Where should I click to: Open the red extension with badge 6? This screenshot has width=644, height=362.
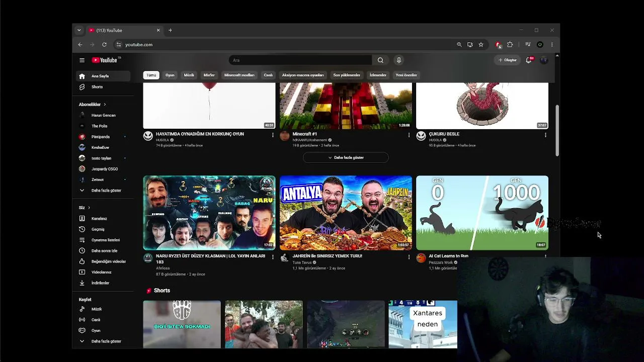click(498, 45)
